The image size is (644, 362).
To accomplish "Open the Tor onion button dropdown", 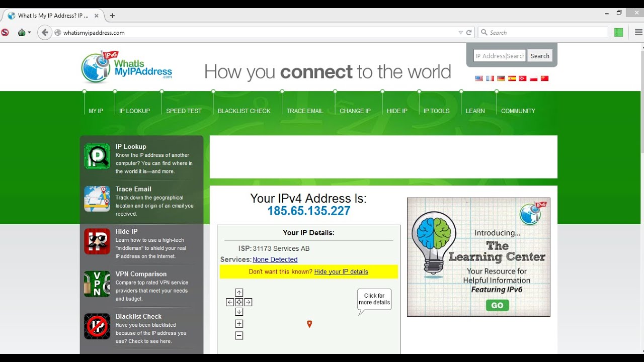I will [24, 33].
